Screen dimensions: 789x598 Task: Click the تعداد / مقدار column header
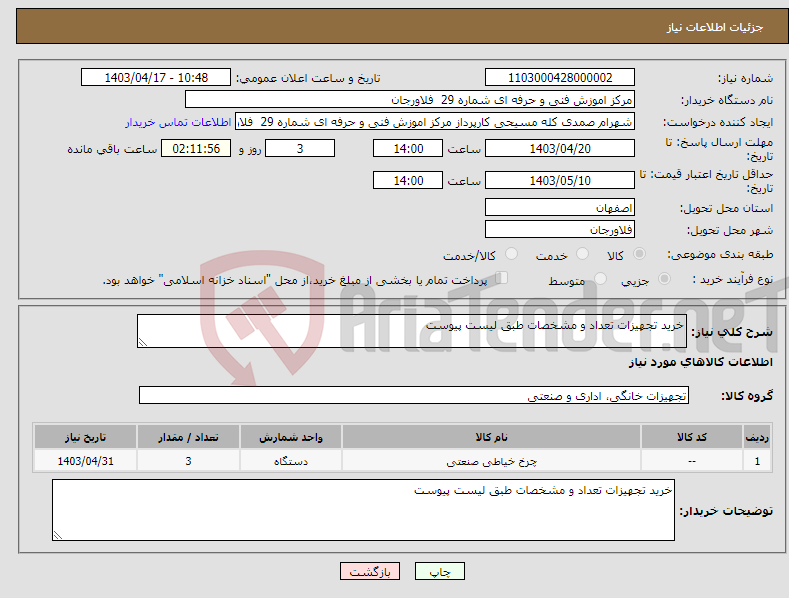point(188,437)
